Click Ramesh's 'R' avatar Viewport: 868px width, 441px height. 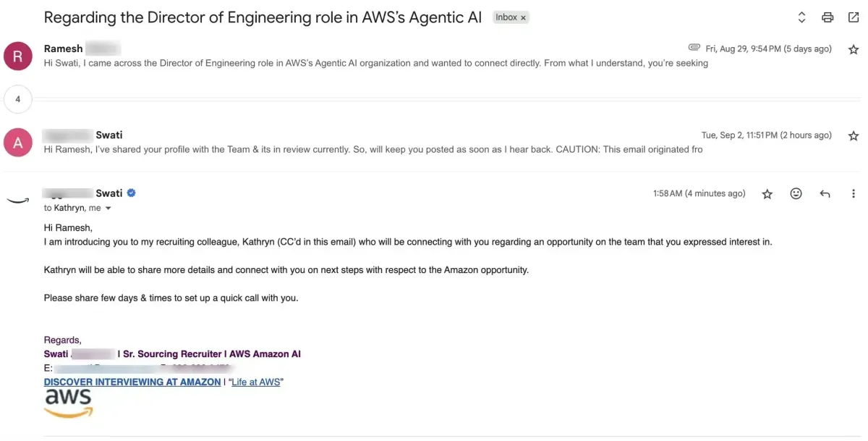click(x=18, y=56)
